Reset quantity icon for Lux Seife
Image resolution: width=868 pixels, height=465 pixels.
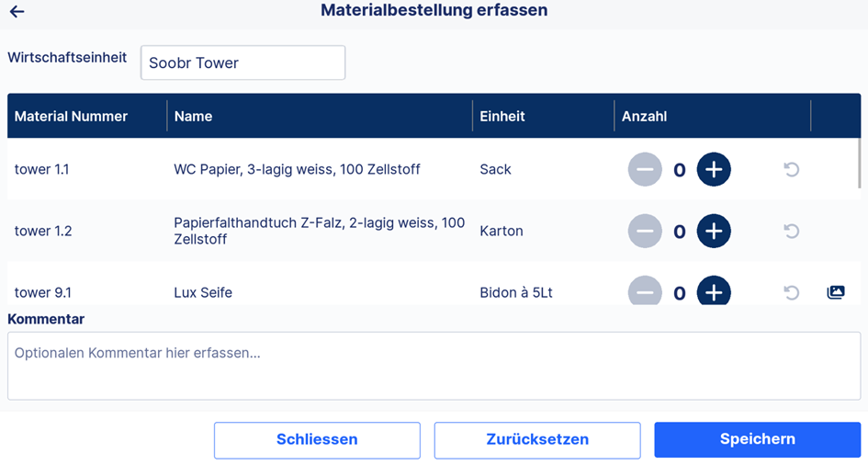[792, 292]
